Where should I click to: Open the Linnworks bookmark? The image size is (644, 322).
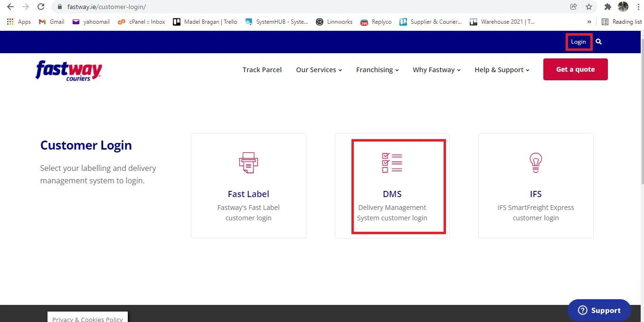point(334,22)
